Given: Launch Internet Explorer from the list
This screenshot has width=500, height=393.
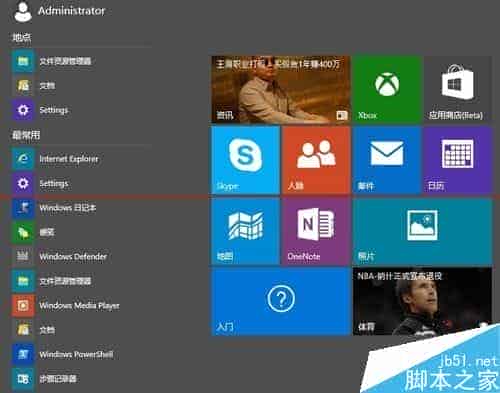Looking at the screenshot, I should [55, 159].
